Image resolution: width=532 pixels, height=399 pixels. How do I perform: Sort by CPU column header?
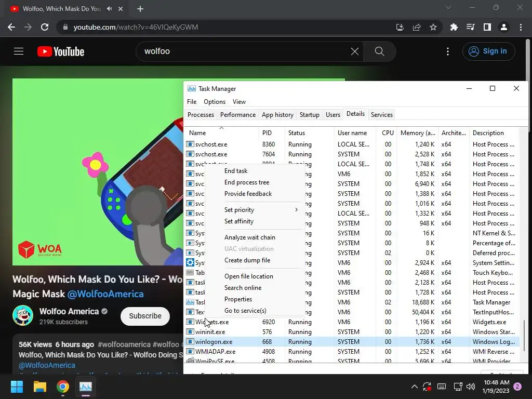click(x=388, y=133)
